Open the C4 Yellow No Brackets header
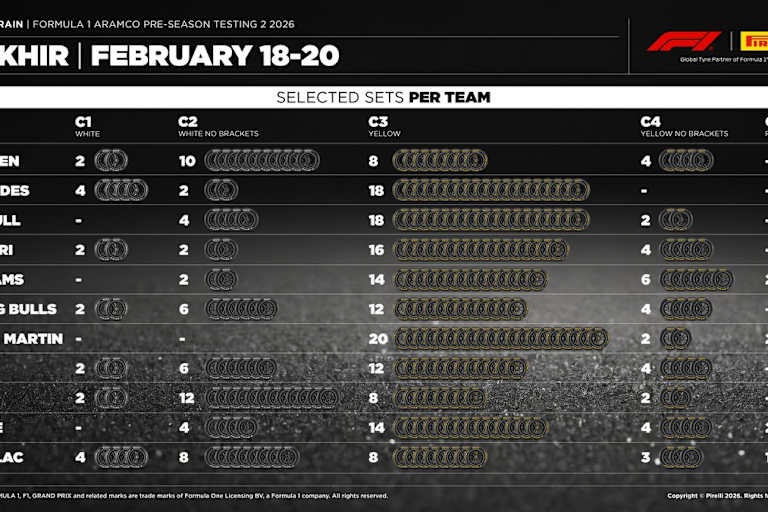This screenshot has height=512, width=768. [684, 125]
